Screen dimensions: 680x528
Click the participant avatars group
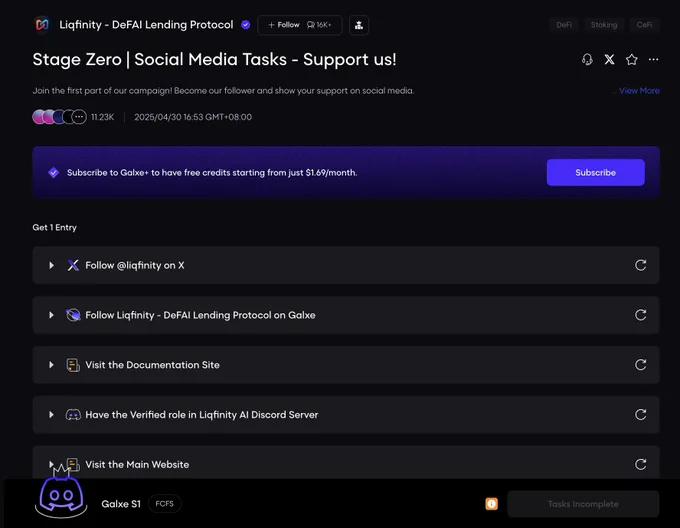pos(59,117)
